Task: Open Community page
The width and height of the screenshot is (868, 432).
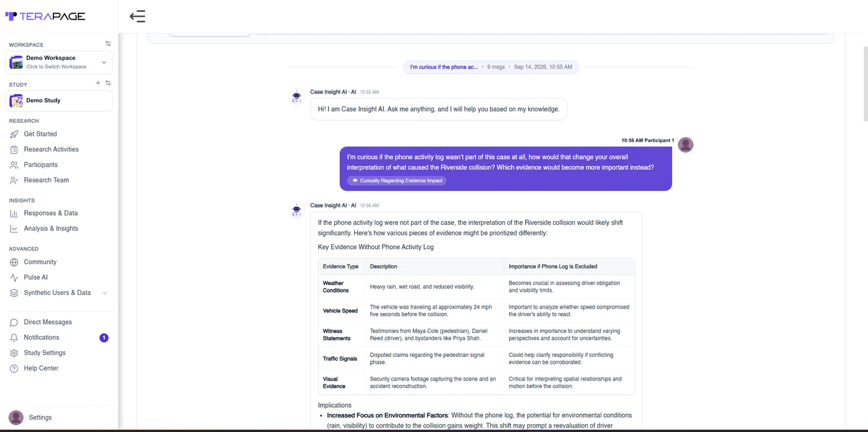Action: coord(40,262)
